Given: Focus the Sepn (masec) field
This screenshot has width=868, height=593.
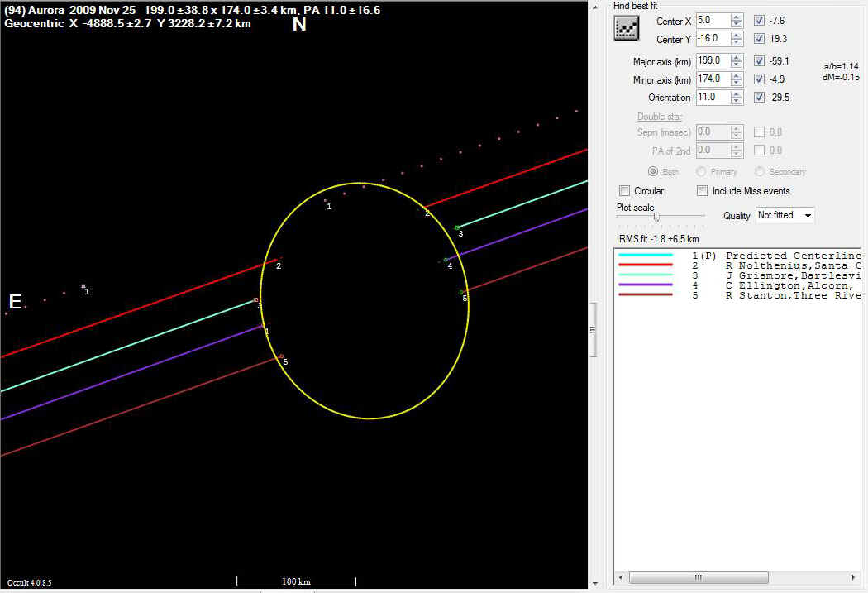Looking at the screenshot, I should (713, 132).
